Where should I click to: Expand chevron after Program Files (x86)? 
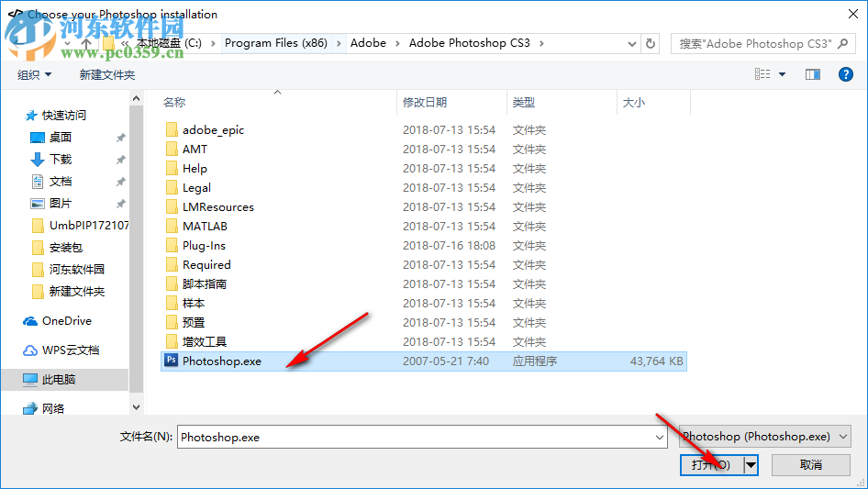coord(339,43)
